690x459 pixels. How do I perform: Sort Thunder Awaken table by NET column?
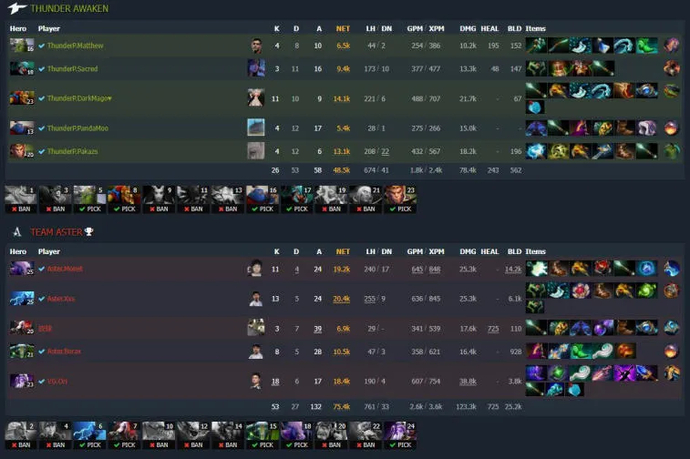tap(343, 29)
